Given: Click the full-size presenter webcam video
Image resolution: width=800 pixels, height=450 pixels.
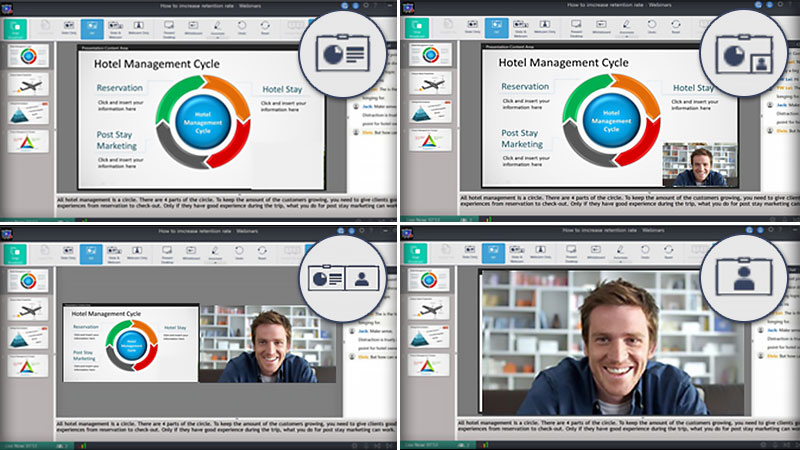Looking at the screenshot, I should point(611,342).
